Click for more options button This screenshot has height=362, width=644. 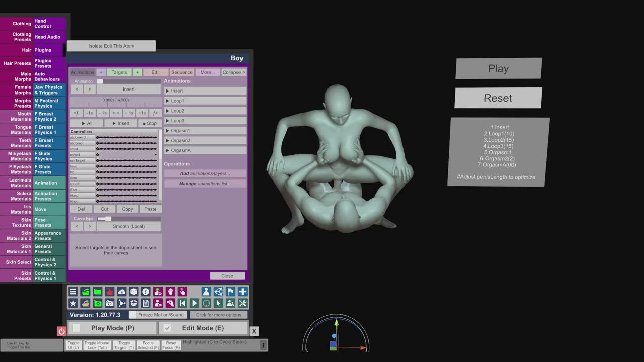click(219, 315)
